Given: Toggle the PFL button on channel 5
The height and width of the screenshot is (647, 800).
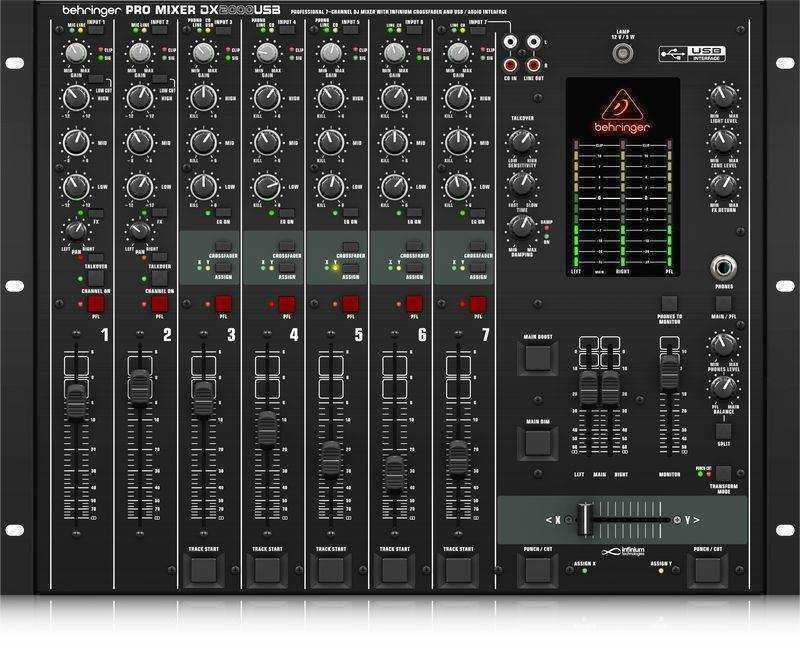Looking at the screenshot, I should 351,304.
